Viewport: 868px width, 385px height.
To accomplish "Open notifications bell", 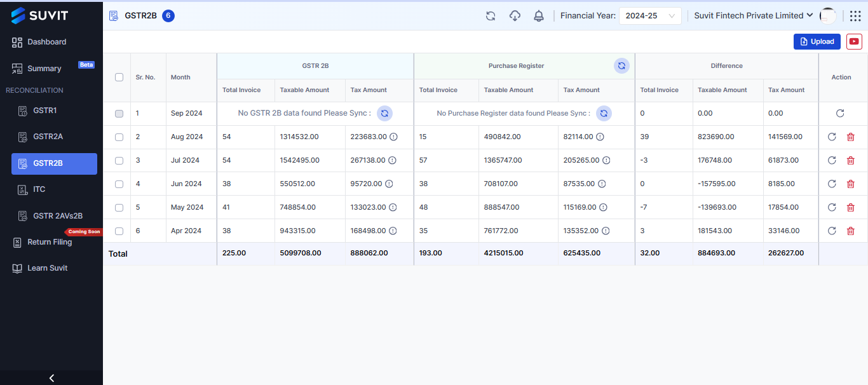I will point(539,16).
